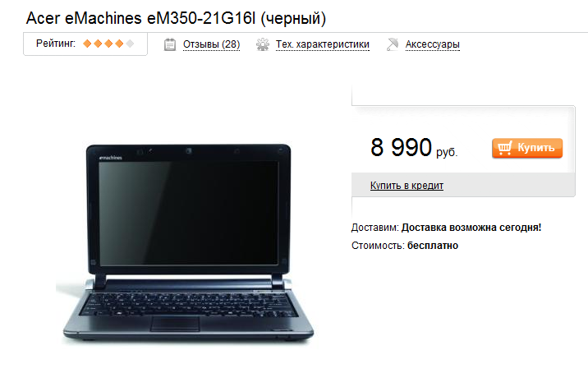The image size is (588, 387).
Task: Open the Аксессуары accessories link
Action: [x=432, y=44]
